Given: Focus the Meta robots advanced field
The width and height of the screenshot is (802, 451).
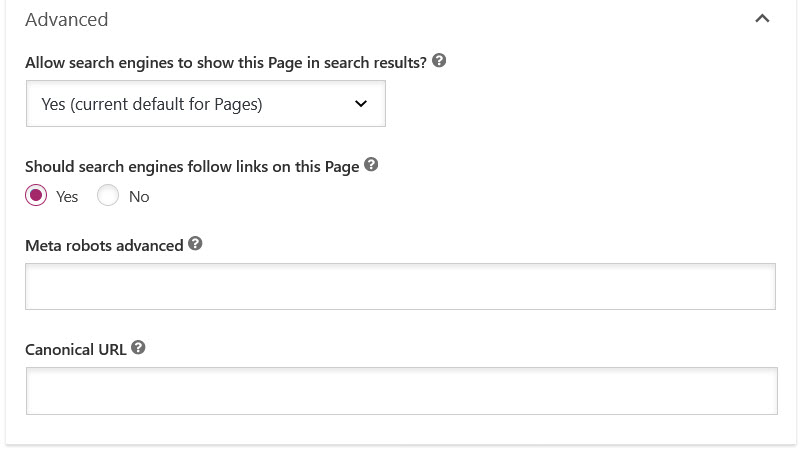Looking at the screenshot, I should pyautogui.click(x=400, y=287).
